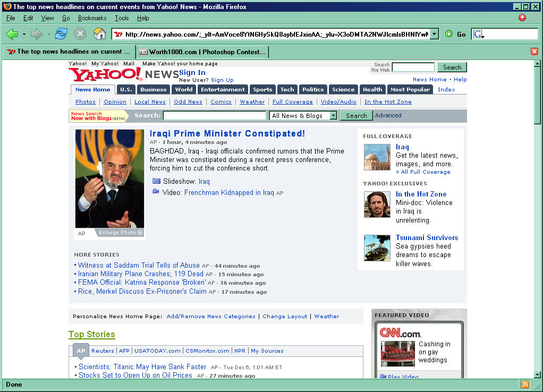Click in the news Search input field

[214, 116]
